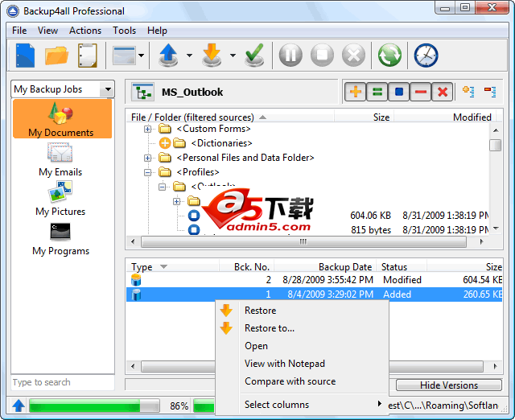Open the Help menu

(157, 31)
